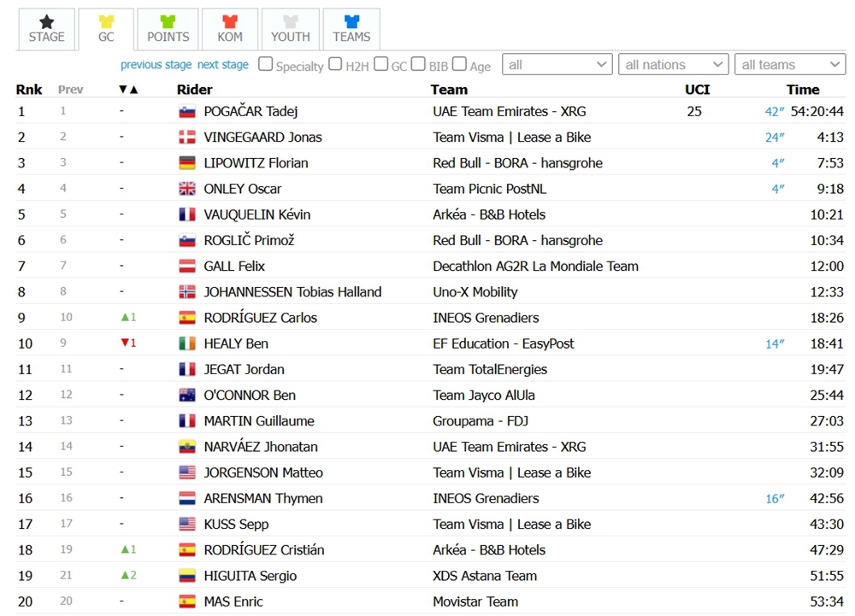Viewport: 855px width, 616px height.
Task: Tick the BIB checkbox
Action: click(x=418, y=64)
